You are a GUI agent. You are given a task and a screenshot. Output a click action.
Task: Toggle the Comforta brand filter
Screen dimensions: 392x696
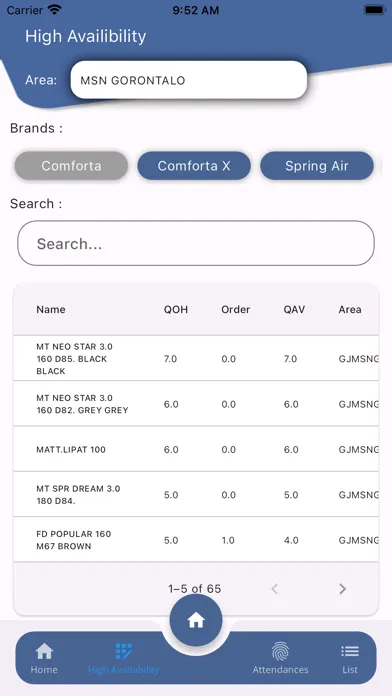pyautogui.click(x=71, y=166)
